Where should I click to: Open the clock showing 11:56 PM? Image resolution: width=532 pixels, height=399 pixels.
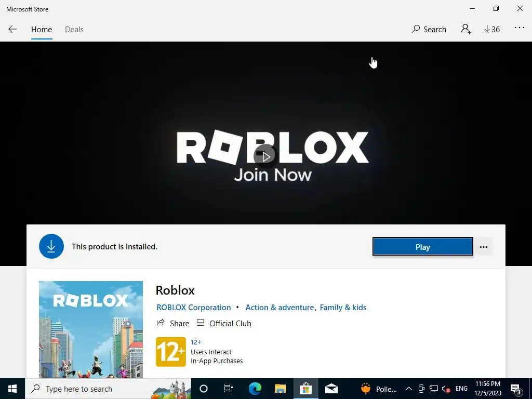pos(487,389)
